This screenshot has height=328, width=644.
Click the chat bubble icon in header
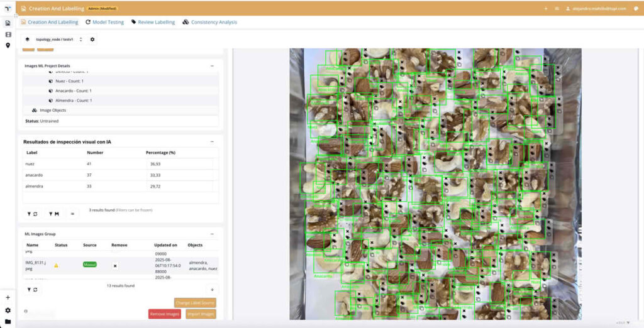tap(636, 9)
